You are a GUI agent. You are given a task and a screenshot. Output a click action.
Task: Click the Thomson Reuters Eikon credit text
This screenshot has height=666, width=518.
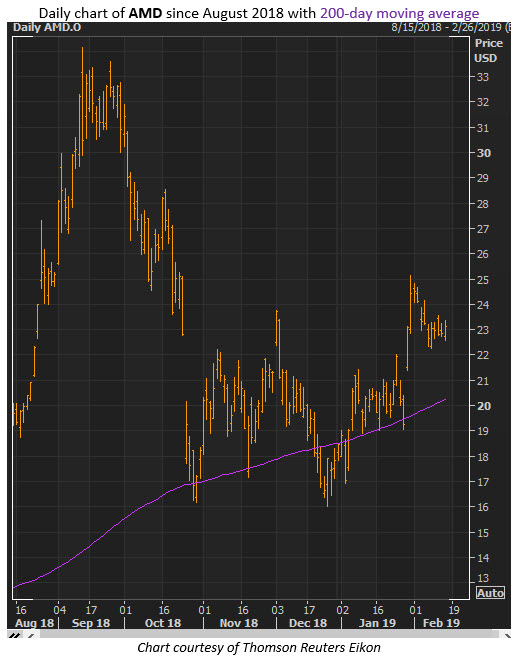click(x=311, y=647)
